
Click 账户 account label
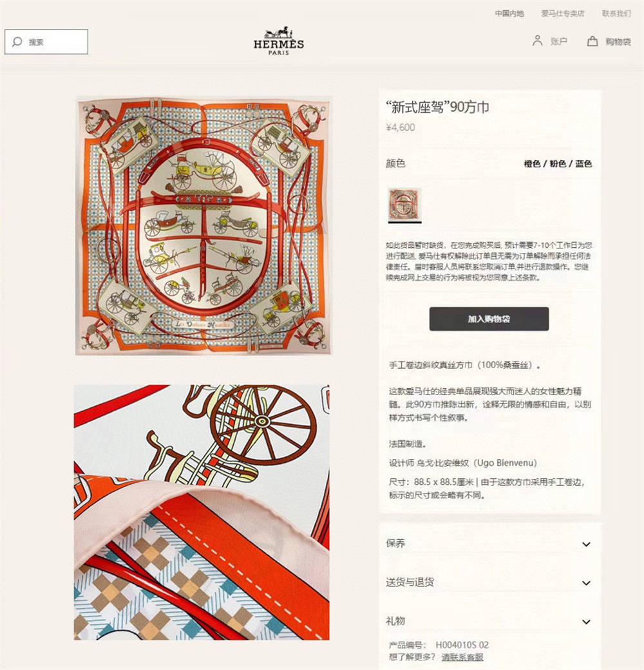[559, 41]
